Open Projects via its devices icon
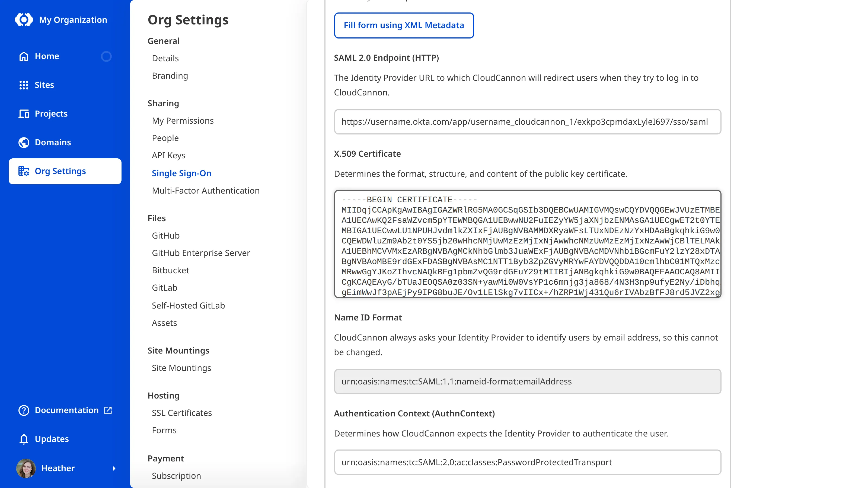The image size is (868, 488). (x=24, y=114)
